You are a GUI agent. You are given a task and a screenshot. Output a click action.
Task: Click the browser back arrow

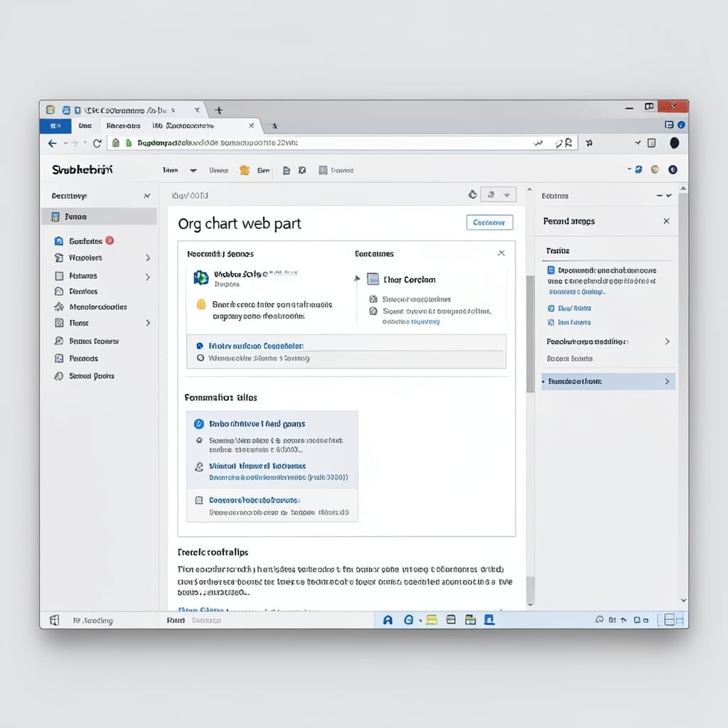(x=52, y=144)
